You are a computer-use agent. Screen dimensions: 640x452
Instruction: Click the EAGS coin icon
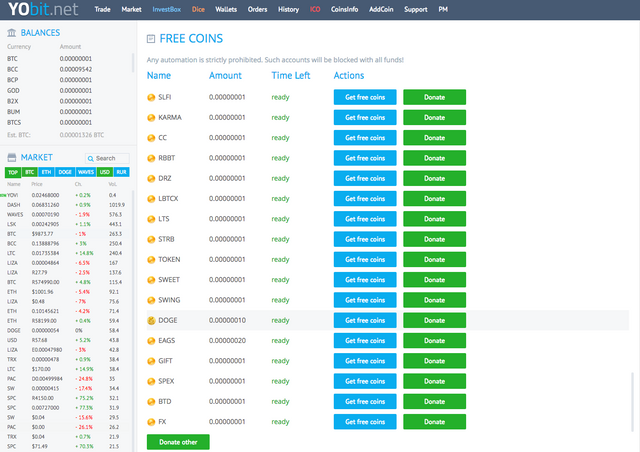pos(151,341)
